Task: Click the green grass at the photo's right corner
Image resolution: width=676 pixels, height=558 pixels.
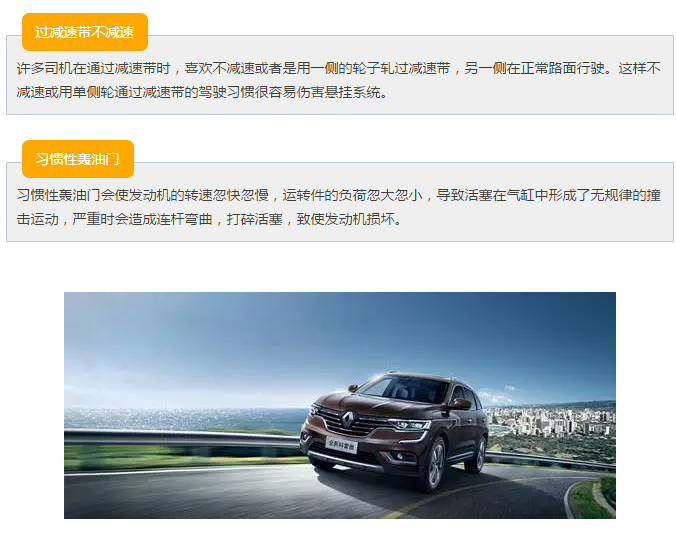Action: coord(597,498)
